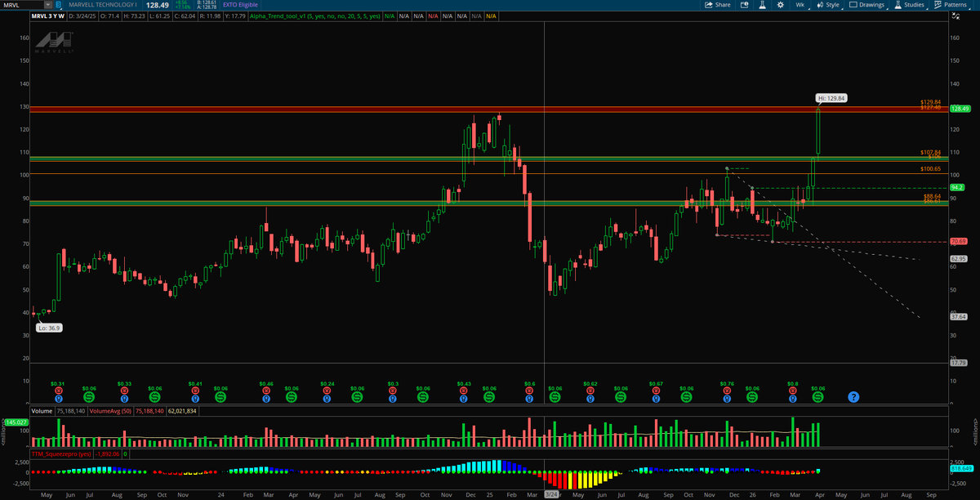The width and height of the screenshot is (980, 500).
Task: Click dividend icon between $0.31 and $0.33 earnings
Action: (88, 396)
